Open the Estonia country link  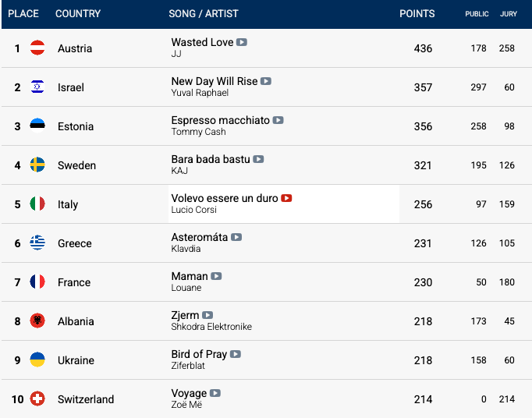point(76,126)
